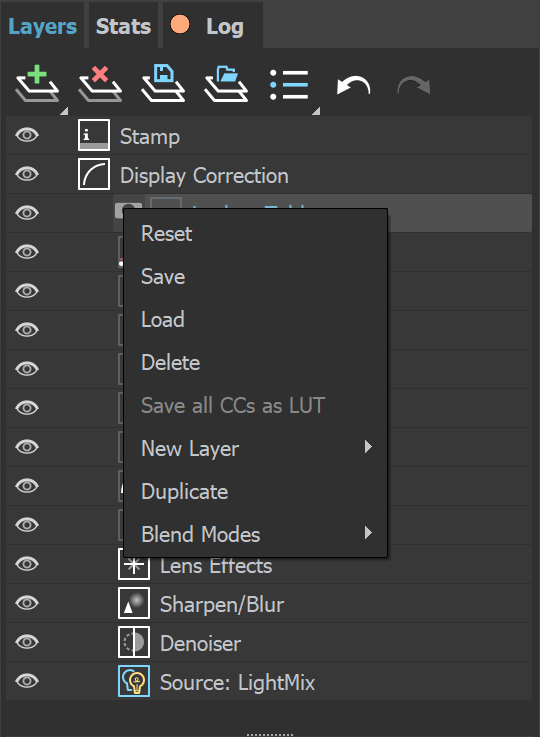
Task: Expand the Blend Modes submenu
Action: pyautogui.click(x=255, y=534)
